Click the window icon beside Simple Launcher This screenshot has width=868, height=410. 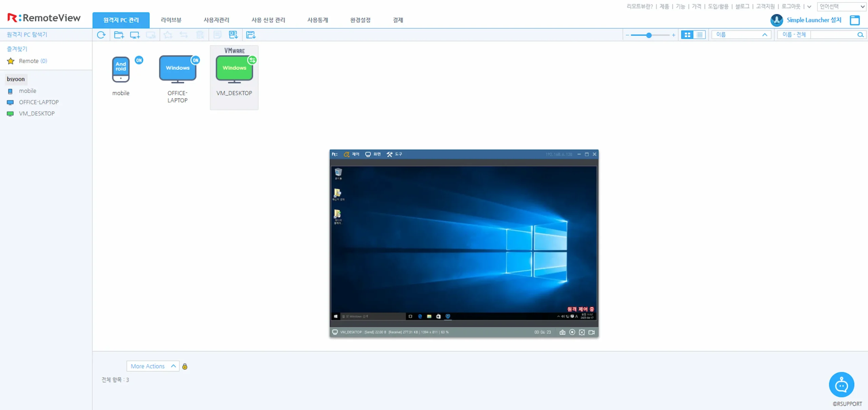[855, 20]
